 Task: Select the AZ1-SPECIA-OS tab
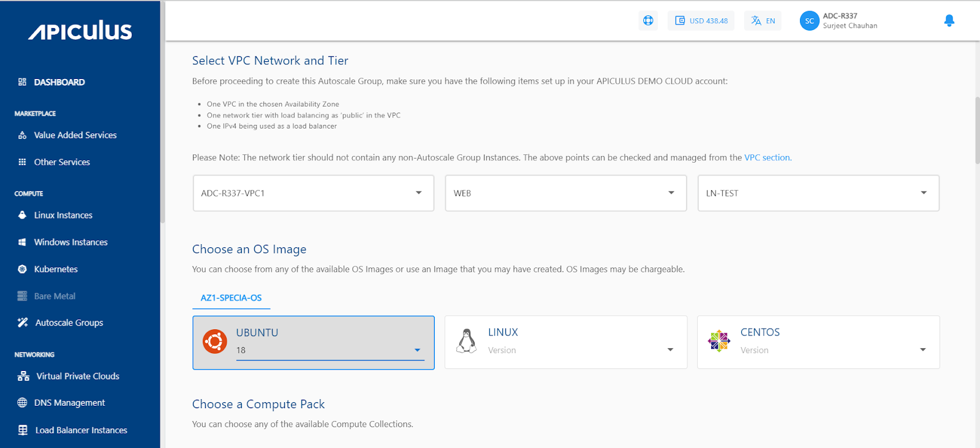click(x=232, y=298)
